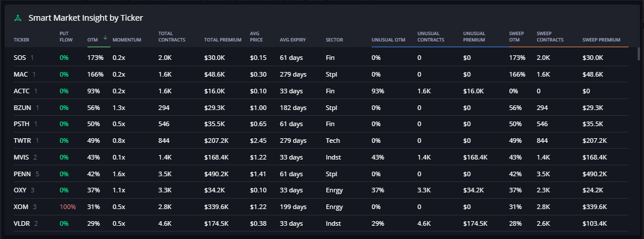Click the table's vertical scrollbar
The width and height of the screenshot is (644, 239).
638,55
